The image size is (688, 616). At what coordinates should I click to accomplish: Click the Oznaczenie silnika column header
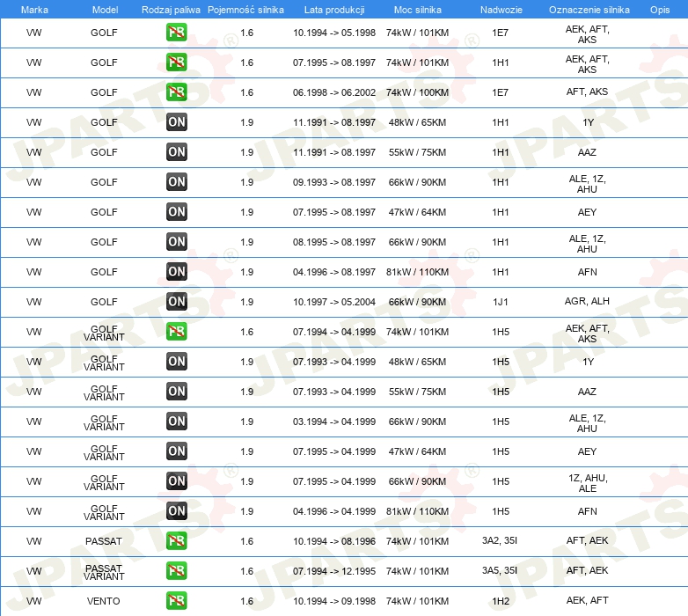click(x=589, y=10)
